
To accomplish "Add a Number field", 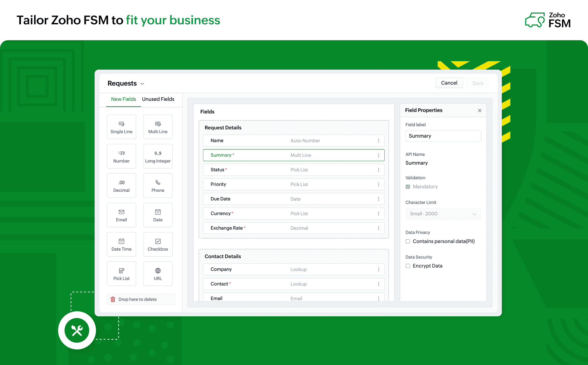I will [x=121, y=156].
